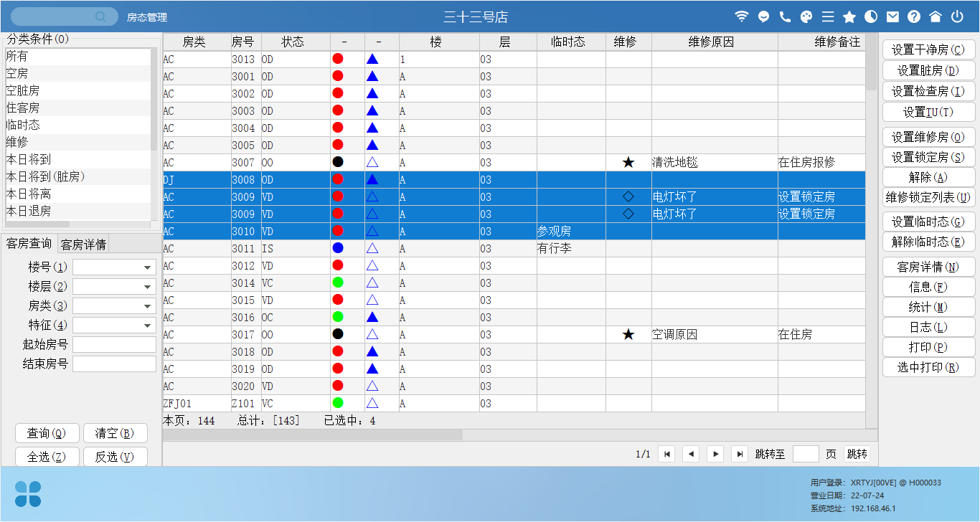
Task: Open the hamburger menu icon in header
Action: click(x=828, y=16)
